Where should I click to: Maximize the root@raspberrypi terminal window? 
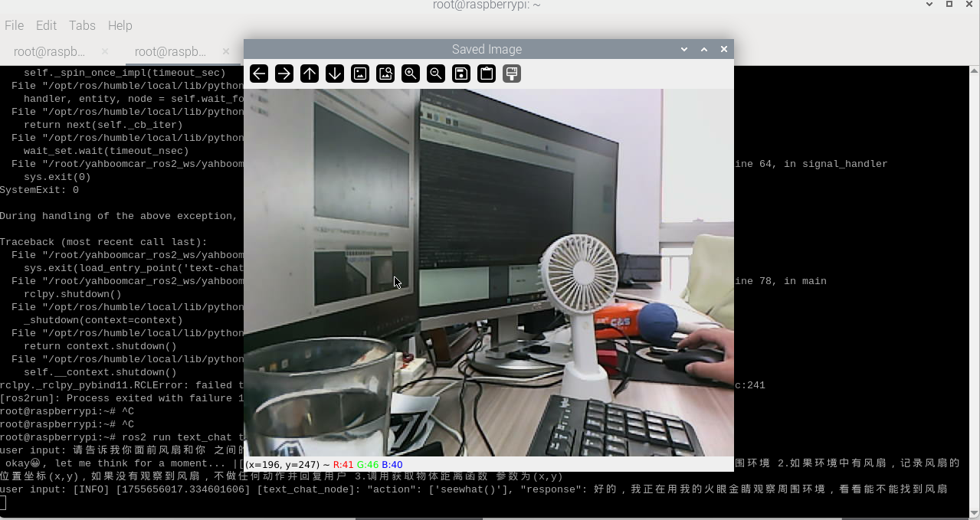coord(949,5)
